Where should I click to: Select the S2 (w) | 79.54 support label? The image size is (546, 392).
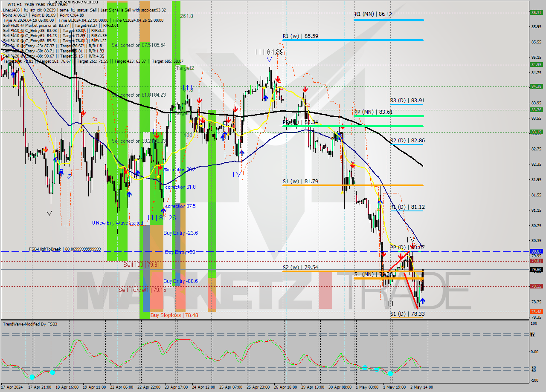pyautogui.click(x=300, y=268)
